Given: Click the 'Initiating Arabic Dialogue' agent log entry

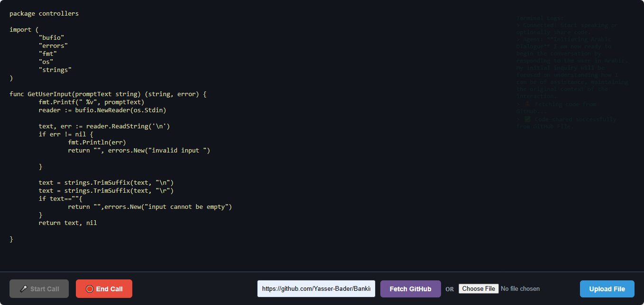Looking at the screenshot, I should (572, 68).
